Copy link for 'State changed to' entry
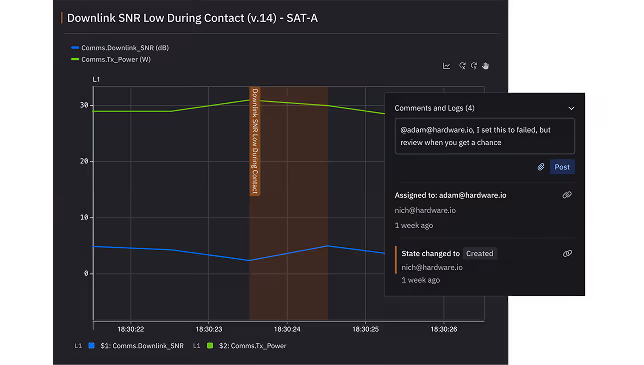 pos(567,253)
